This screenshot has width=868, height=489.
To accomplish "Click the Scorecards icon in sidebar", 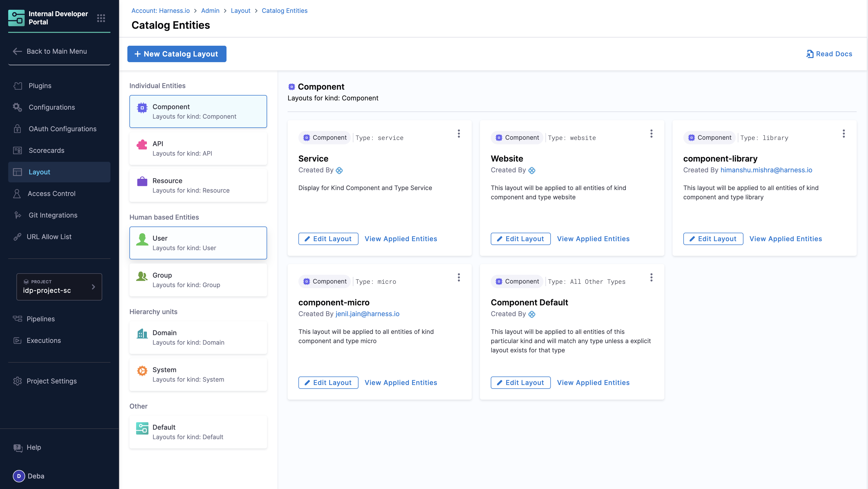I will (x=17, y=150).
